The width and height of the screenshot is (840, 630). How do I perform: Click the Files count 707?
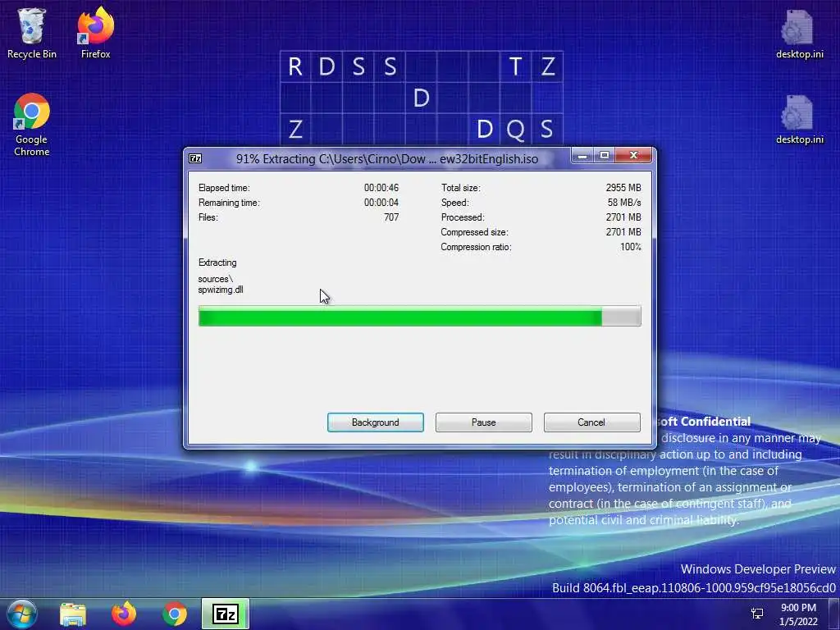(x=391, y=217)
